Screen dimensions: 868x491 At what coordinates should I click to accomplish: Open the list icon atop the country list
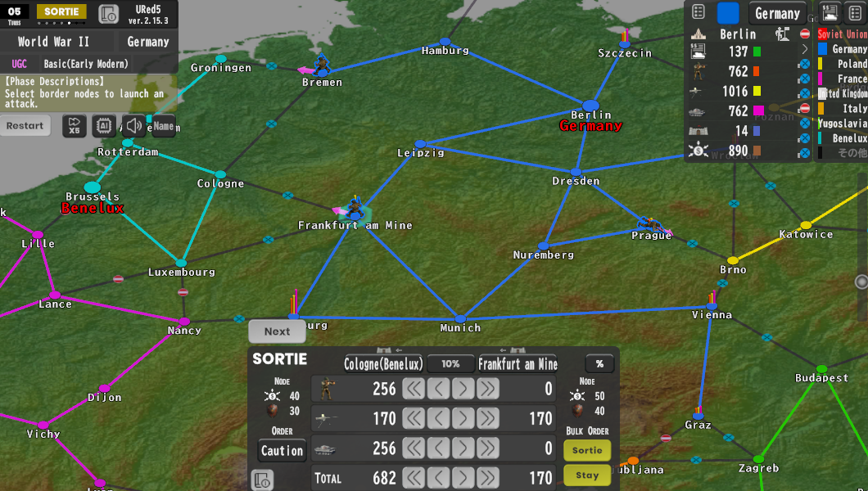click(855, 12)
